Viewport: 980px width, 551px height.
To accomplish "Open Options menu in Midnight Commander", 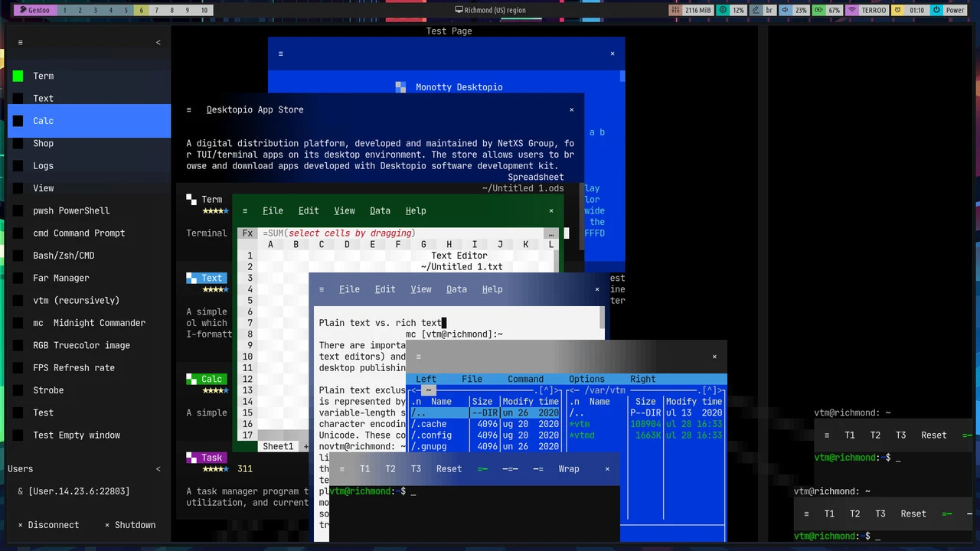I will tap(586, 379).
